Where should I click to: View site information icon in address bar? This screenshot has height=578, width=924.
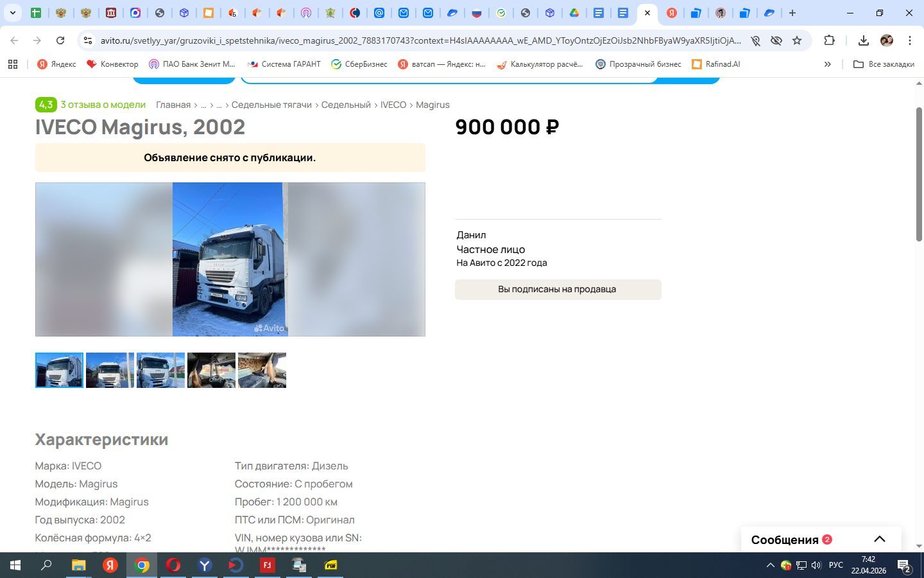pyautogui.click(x=88, y=40)
